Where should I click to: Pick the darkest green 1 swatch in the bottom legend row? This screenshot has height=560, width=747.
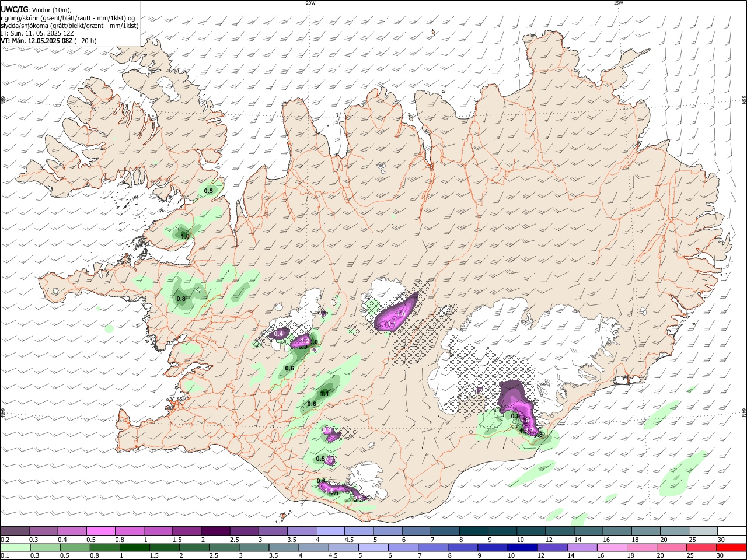pos(134,547)
